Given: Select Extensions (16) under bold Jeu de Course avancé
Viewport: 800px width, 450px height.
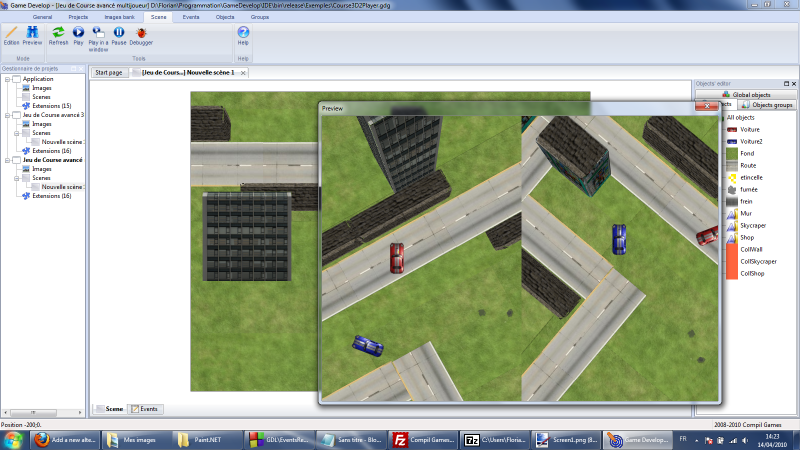Looking at the screenshot, I should [52, 196].
